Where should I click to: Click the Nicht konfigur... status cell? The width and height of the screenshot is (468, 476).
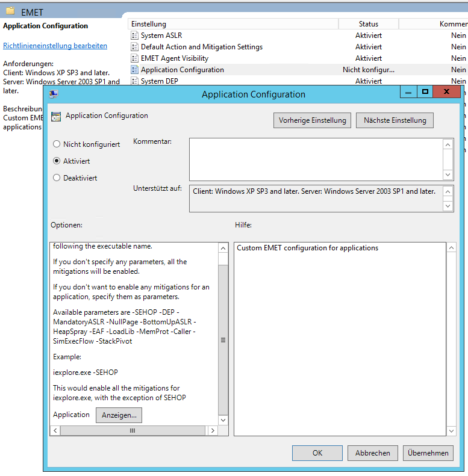click(x=369, y=70)
